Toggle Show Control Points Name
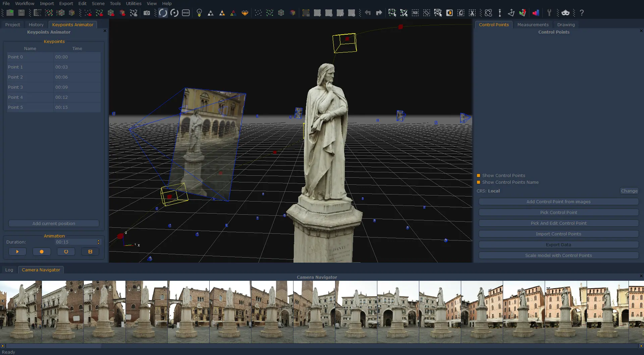 pos(478,182)
